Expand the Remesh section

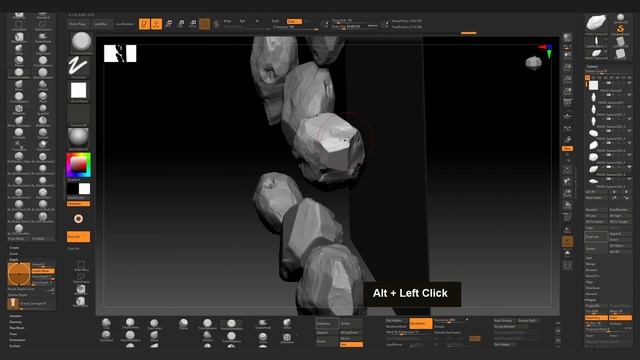[591, 294]
